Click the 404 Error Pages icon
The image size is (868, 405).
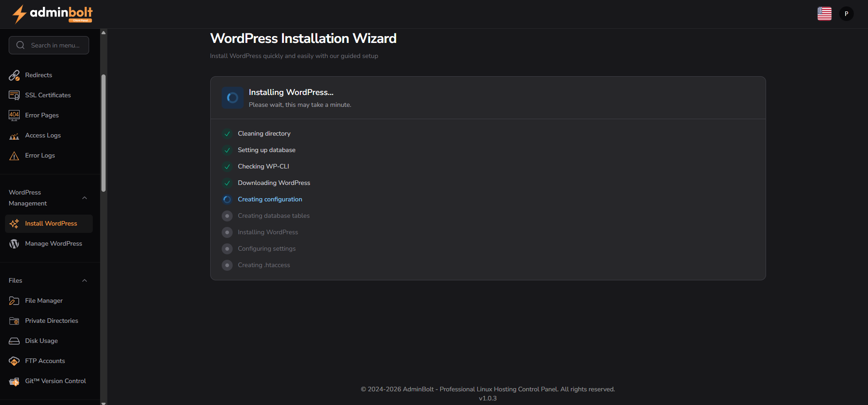pyautogui.click(x=14, y=116)
